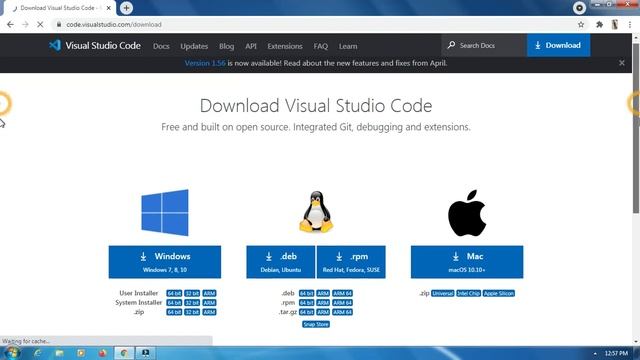Open the Learn navigation item

348,46
